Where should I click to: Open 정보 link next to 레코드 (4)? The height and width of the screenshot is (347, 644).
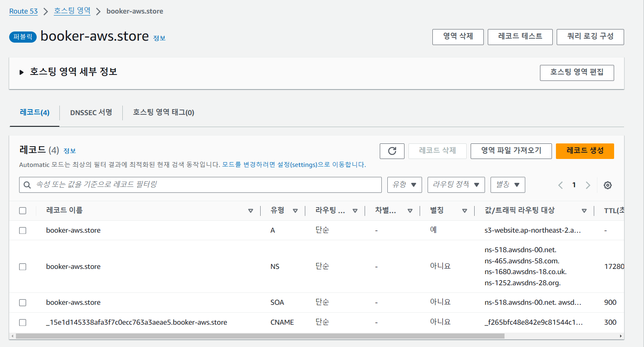coord(70,151)
